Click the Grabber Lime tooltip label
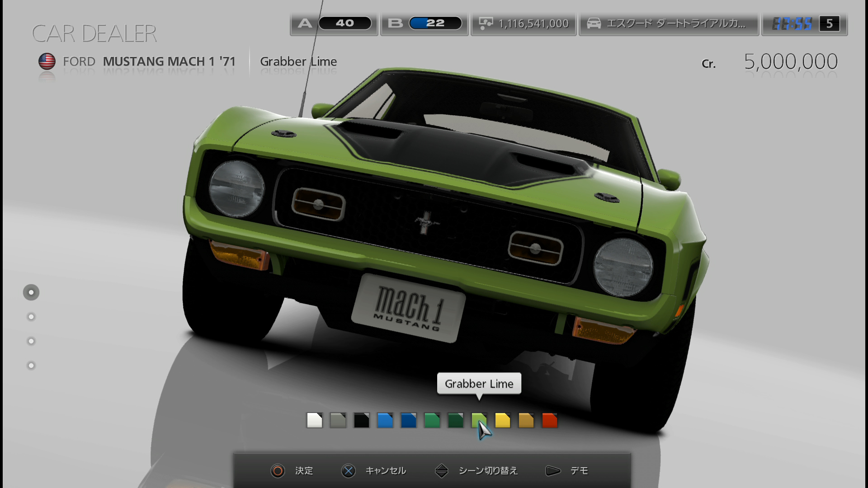 click(479, 384)
